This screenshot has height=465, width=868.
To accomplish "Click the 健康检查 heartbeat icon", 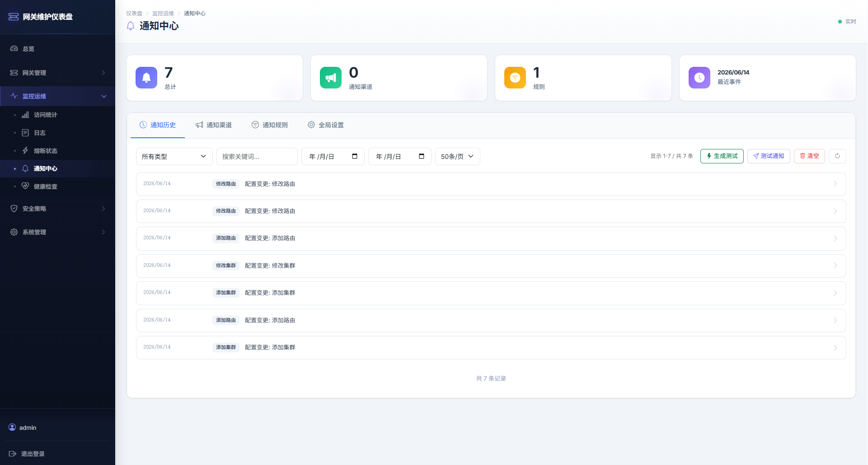I will tap(25, 186).
